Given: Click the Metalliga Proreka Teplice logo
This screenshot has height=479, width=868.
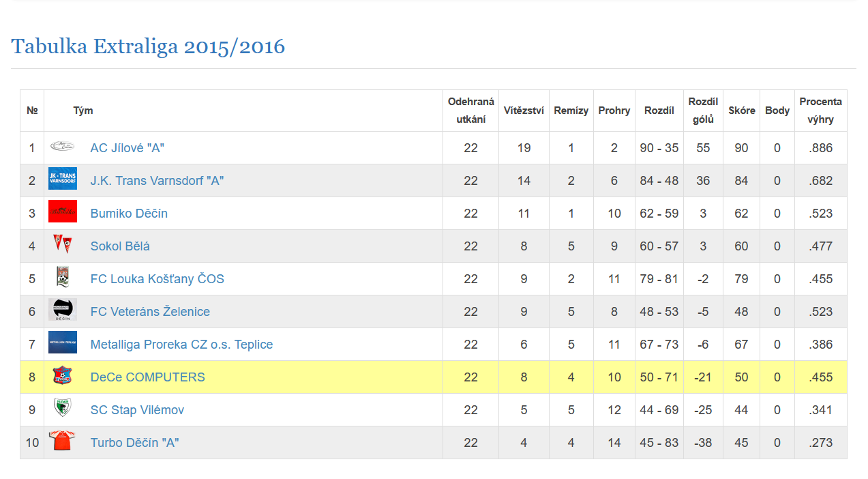Looking at the screenshot, I should click(x=62, y=343).
